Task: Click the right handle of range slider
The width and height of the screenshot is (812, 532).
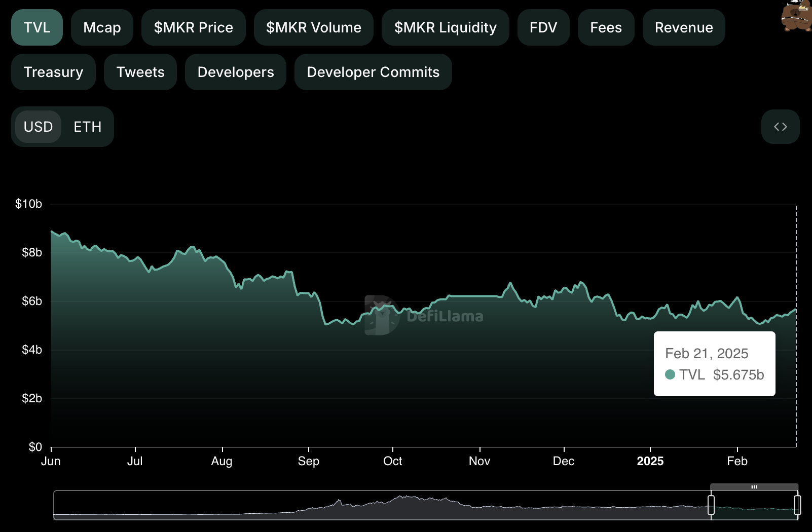Action: (x=797, y=505)
